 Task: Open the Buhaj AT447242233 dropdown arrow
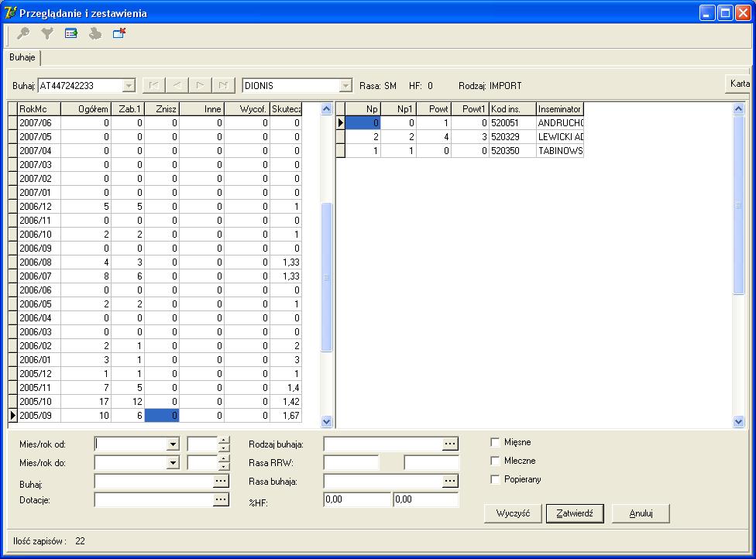129,86
